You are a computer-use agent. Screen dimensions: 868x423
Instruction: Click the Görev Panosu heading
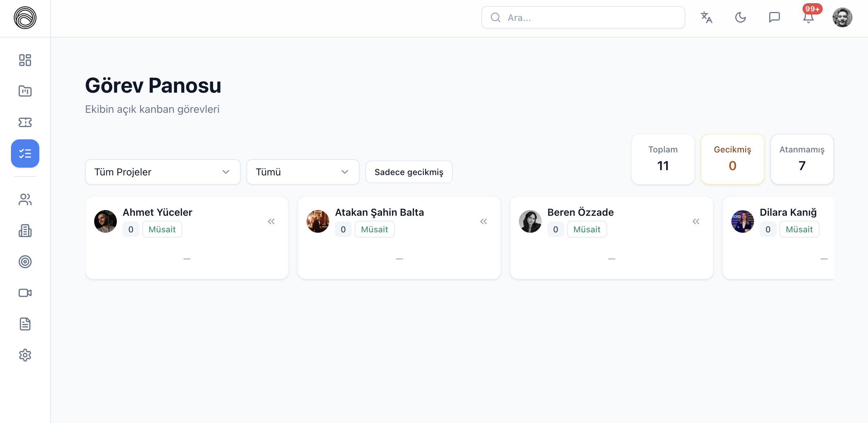click(153, 86)
